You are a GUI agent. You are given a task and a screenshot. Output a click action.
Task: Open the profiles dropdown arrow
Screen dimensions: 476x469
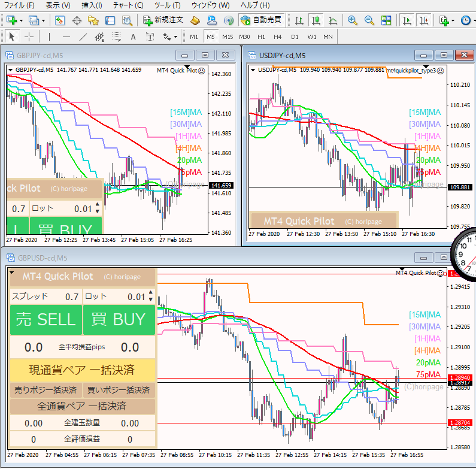pyautogui.click(x=43, y=20)
